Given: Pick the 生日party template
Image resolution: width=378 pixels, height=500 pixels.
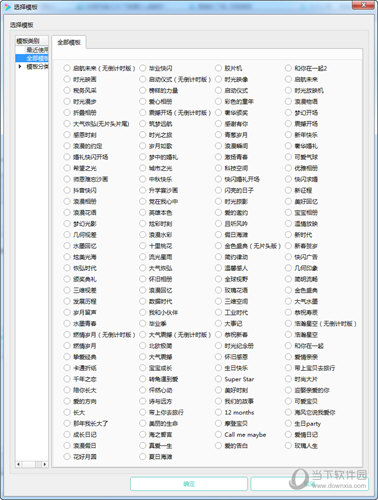Looking at the screenshot, I should coord(288,424).
